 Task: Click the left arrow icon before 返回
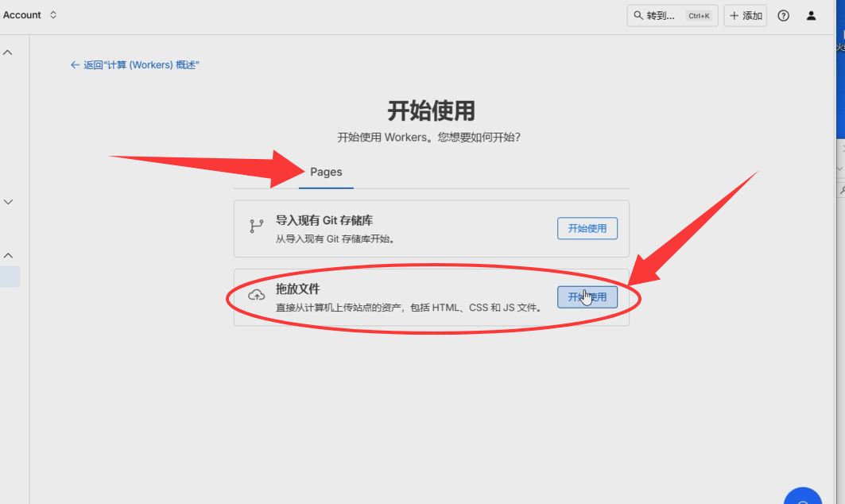(75, 65)
